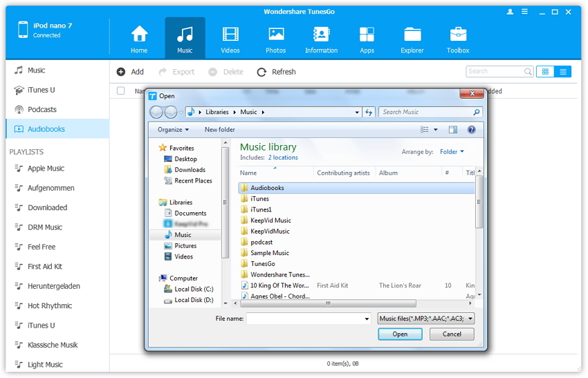
Task: Click the Cancel button in dialog
Action: tap(451, 334)
